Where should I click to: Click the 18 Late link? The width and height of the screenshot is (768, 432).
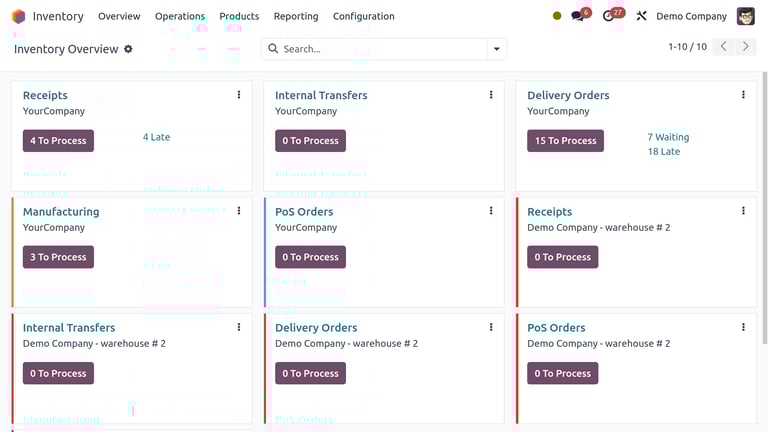click(664, 152)
